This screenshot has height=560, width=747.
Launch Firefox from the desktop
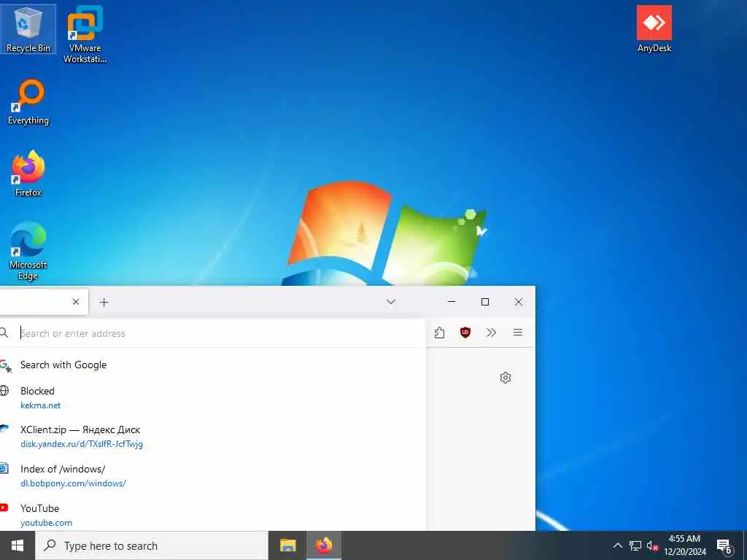pyautogui.click(x=28, y=174)
